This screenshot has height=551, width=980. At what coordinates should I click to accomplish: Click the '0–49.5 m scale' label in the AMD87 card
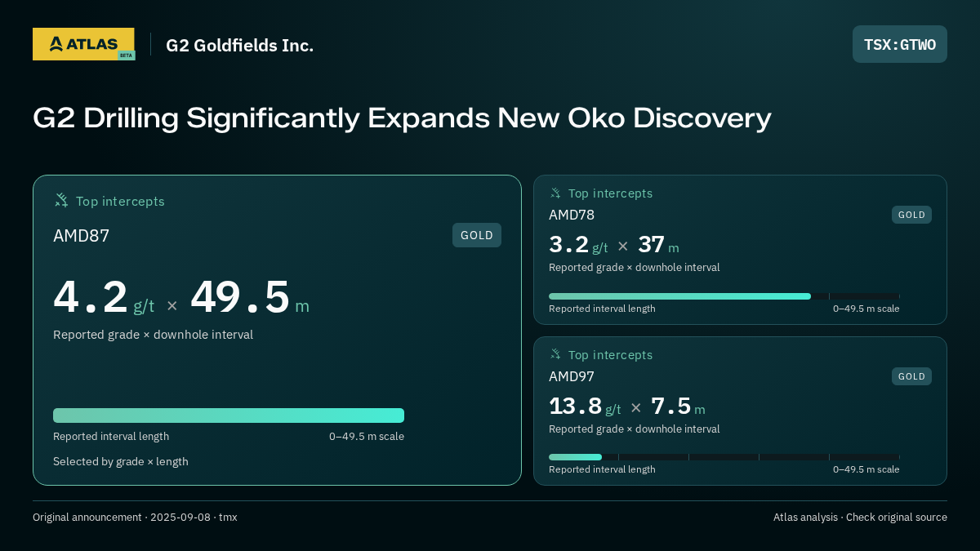pos(367,436)
